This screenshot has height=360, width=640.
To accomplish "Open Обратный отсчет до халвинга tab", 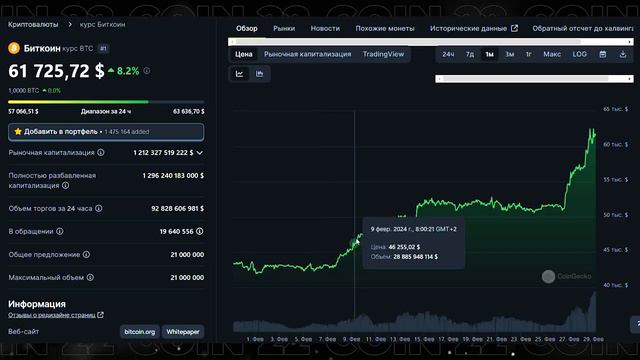I will tap(583, 29).
